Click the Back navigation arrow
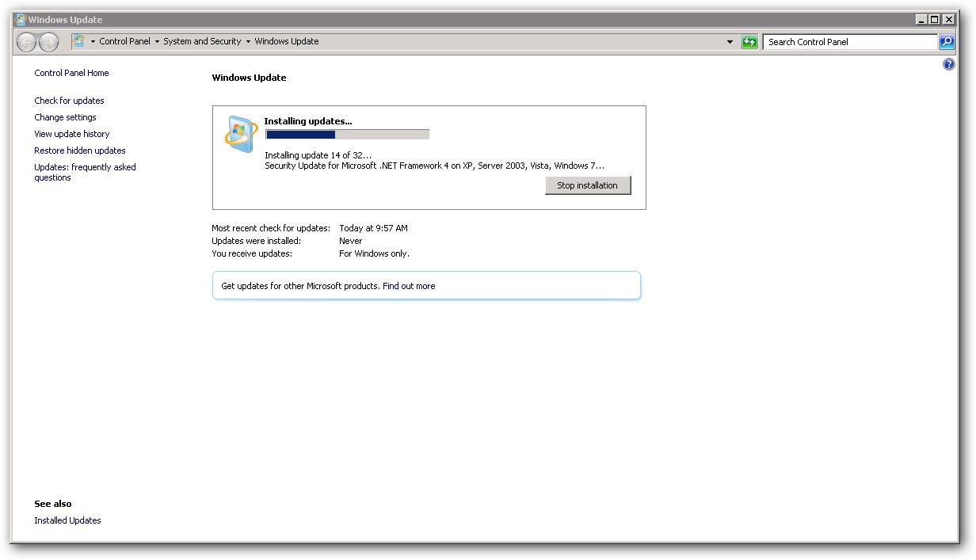Image resolution: width=976 pixels, height=560 pixels. point(26,42)
